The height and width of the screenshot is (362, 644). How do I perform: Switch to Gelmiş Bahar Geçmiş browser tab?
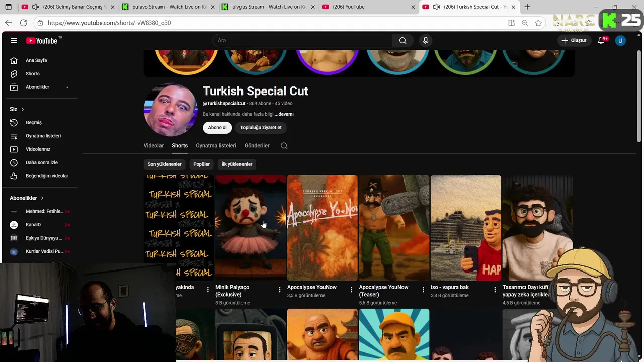67,7
